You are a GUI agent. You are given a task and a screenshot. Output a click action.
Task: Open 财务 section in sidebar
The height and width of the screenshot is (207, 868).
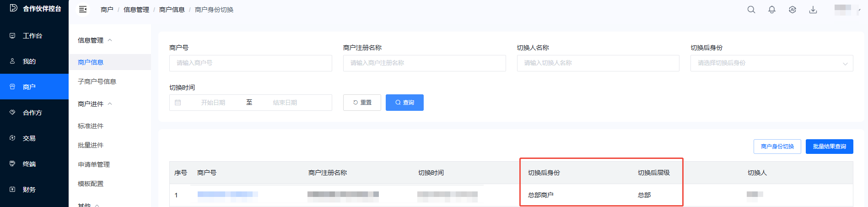coord(29,190)
